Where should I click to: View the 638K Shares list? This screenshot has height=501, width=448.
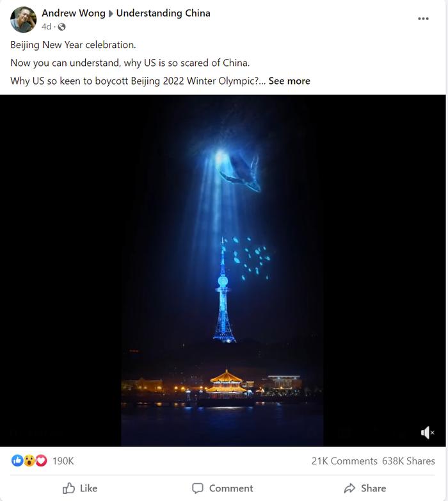tap(408, 461)
